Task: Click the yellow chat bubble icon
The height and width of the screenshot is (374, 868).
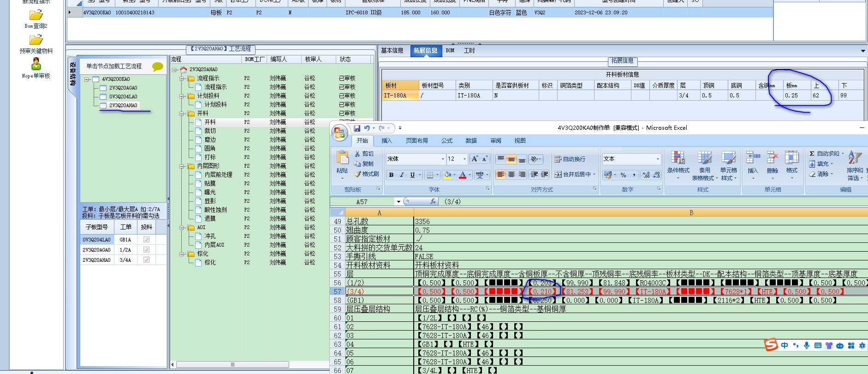Action: (x=157, y=66)
